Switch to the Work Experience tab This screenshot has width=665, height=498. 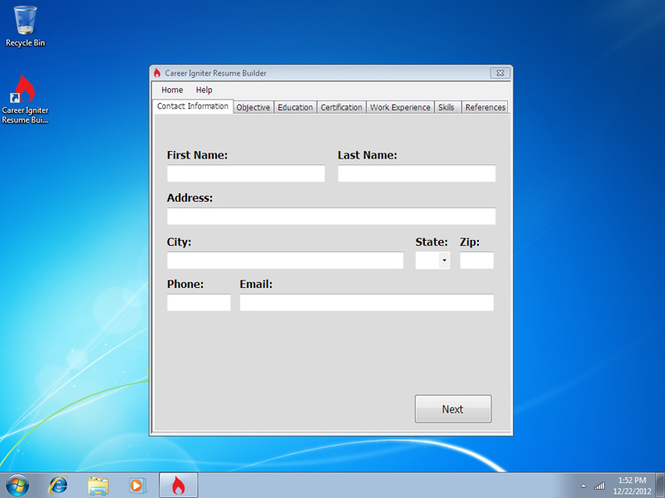(x=400, y=107)
